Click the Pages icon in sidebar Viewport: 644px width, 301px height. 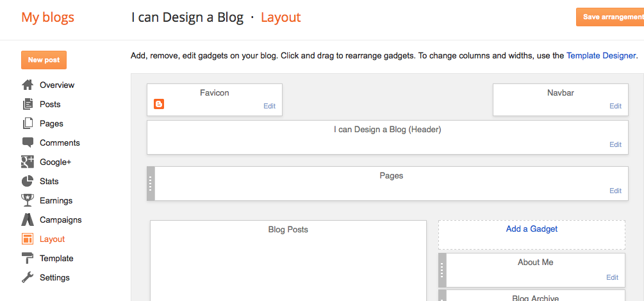pyautogui.click(x=28, y=123)
